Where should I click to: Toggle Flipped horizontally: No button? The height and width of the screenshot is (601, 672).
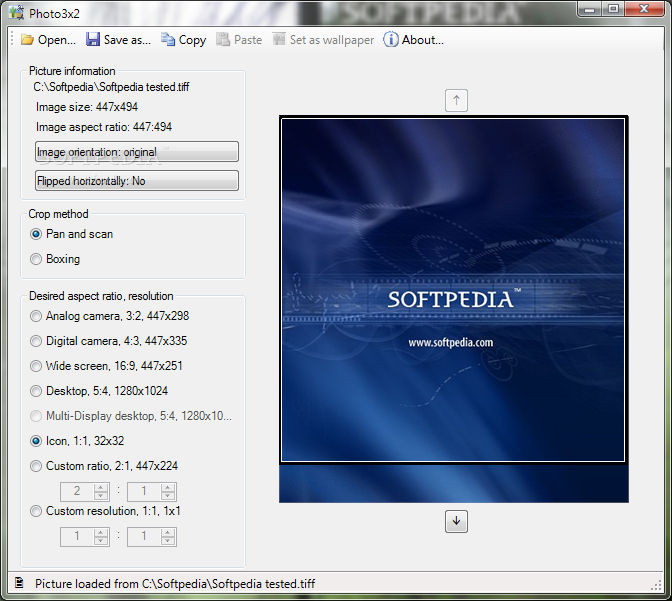pos(137,180)
